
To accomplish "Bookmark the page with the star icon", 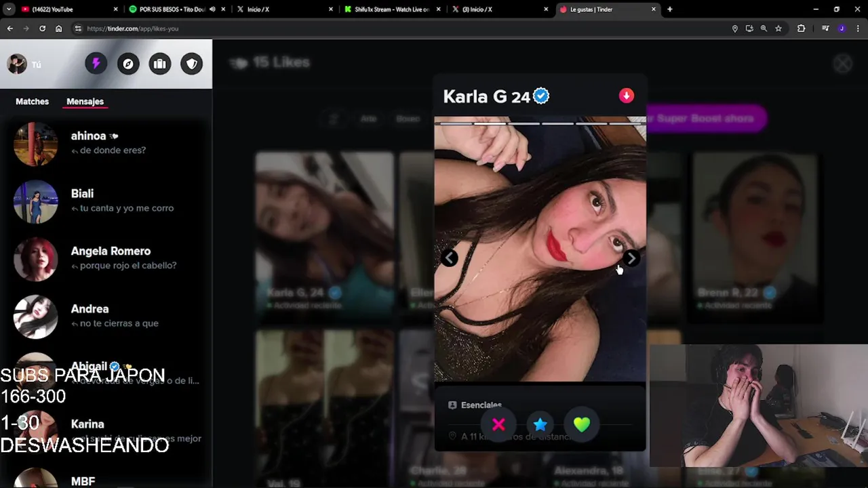I will click(x=778, y=28).
